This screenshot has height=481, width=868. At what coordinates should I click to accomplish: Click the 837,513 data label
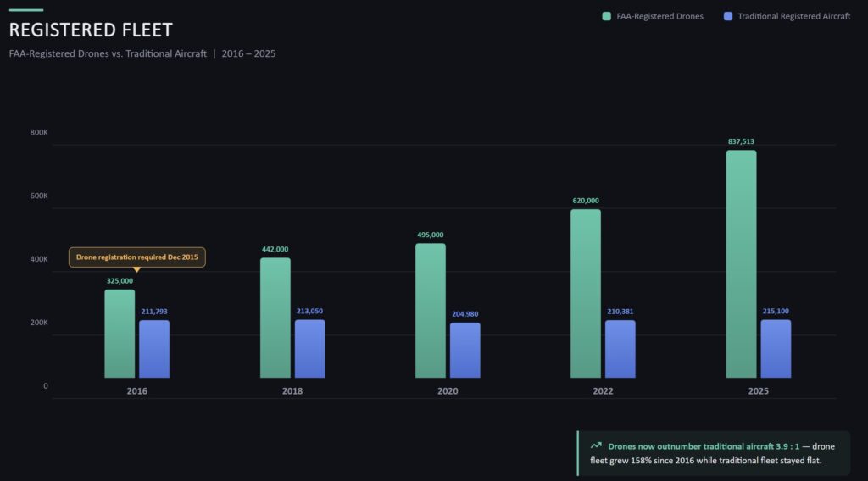pyautogui.click(x=741, y=141)
